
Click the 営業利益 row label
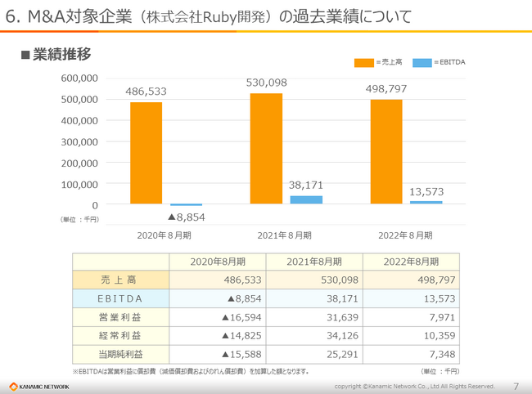(x=120, y=317)
